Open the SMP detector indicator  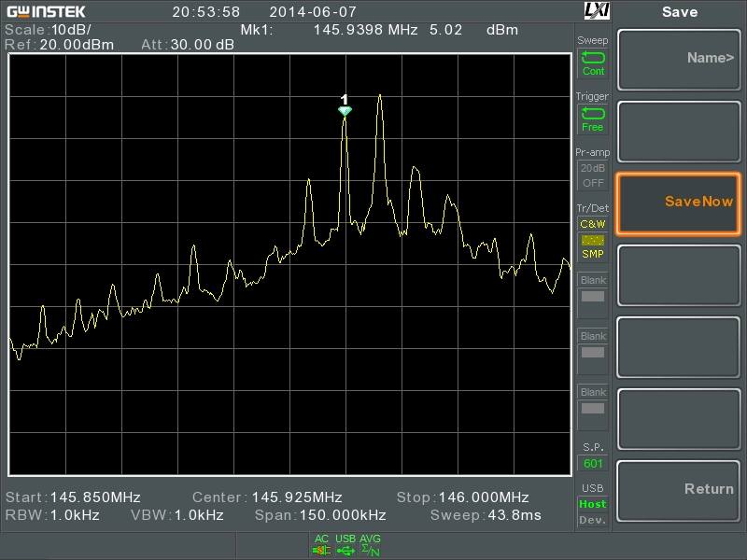tap(593, 254)
